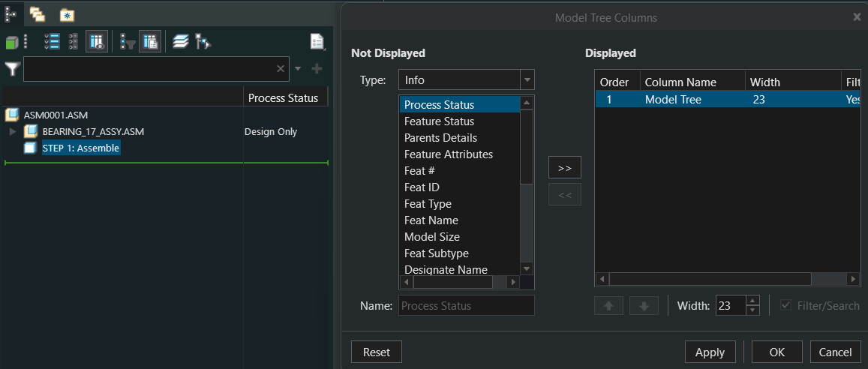Select Parents Details in the list
Image resolution: width=868 pixels, height=369 pixels.
click(x=459, y=138)
